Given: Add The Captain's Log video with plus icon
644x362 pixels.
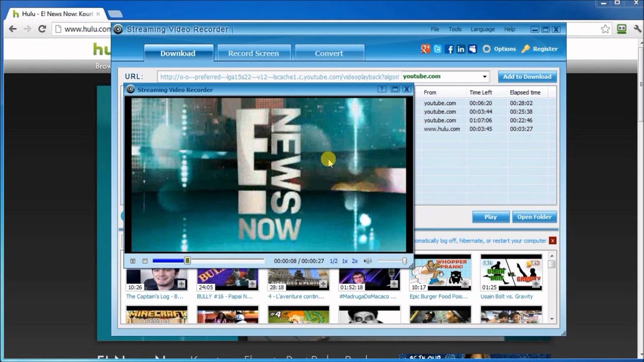Looking at the screenshot, I should coord(182,284).
